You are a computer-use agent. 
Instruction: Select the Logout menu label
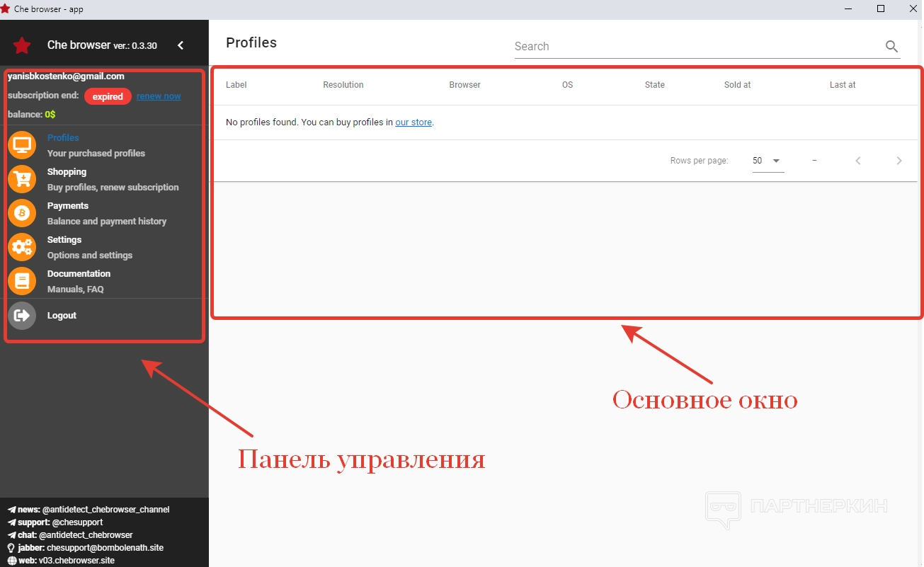62,316
